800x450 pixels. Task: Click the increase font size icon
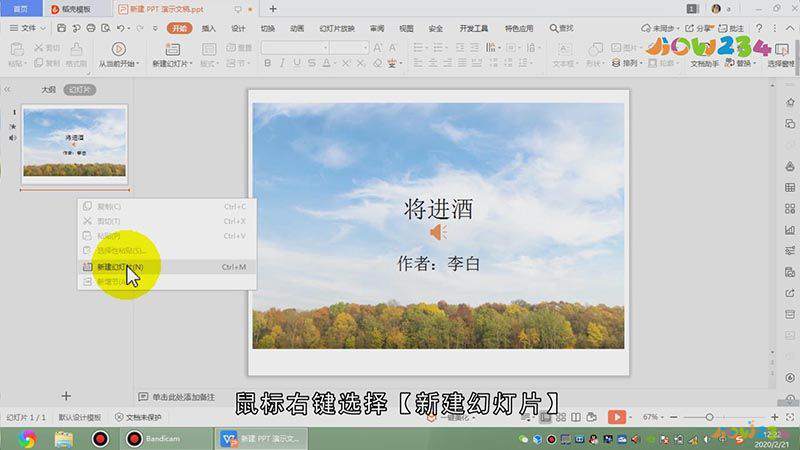point(378,48)
